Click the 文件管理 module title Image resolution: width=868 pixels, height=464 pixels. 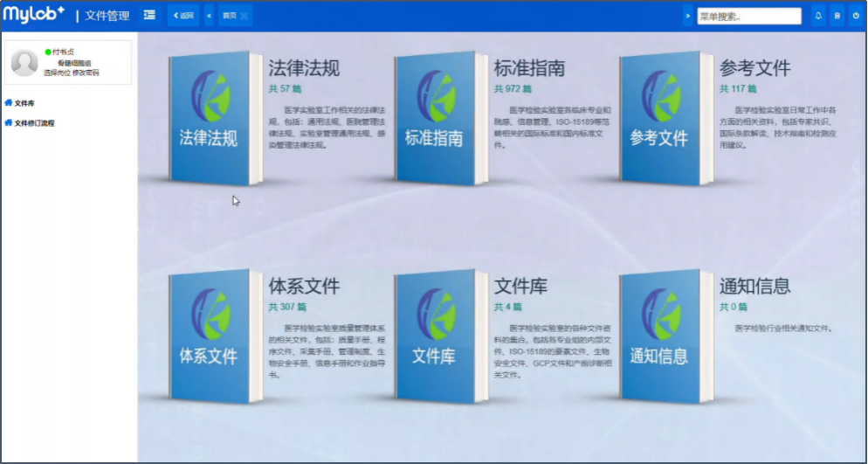pyautogui.click(x=107, y=16)
